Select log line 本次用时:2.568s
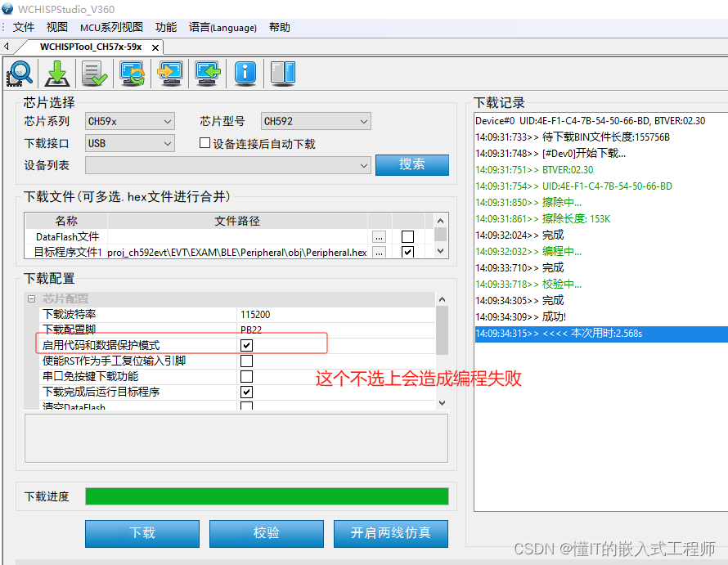 point(601,334)
